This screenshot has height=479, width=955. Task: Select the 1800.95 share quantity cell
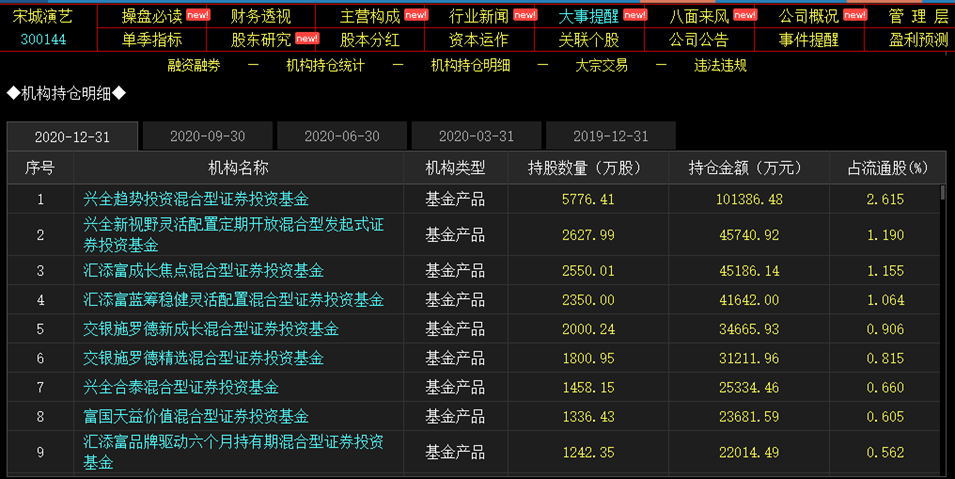[588, 359]
